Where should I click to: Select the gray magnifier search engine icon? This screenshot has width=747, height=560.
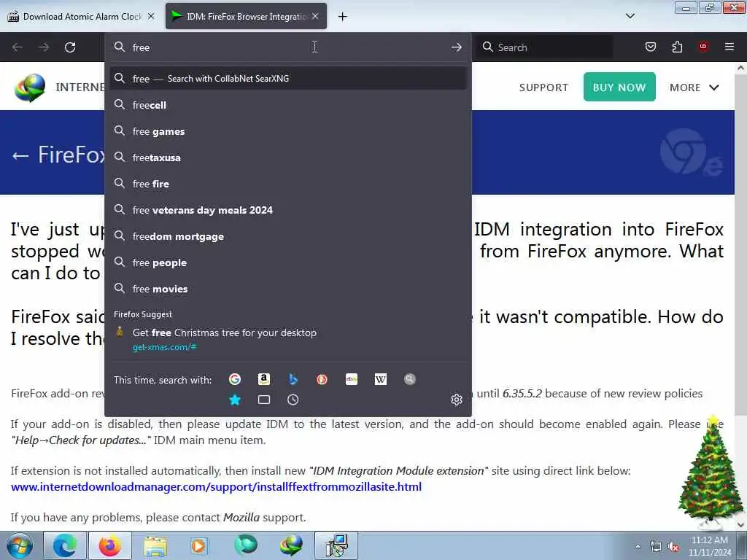[x=410, y=379]
